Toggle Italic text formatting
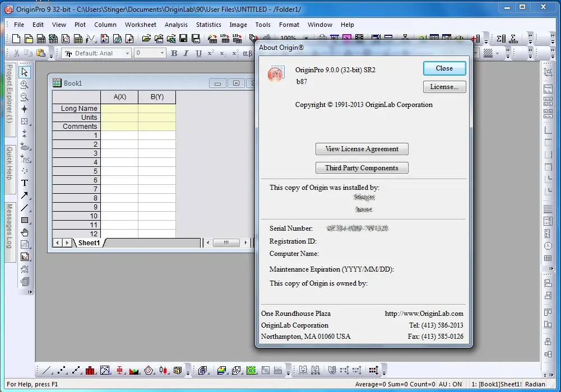Screen dimensions: 561x392 point(186,53)
